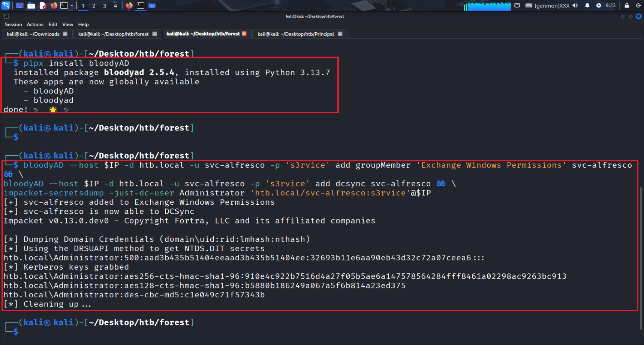The image size is (644, 345).
Task: Open the Edit menu
Action: 53,24
